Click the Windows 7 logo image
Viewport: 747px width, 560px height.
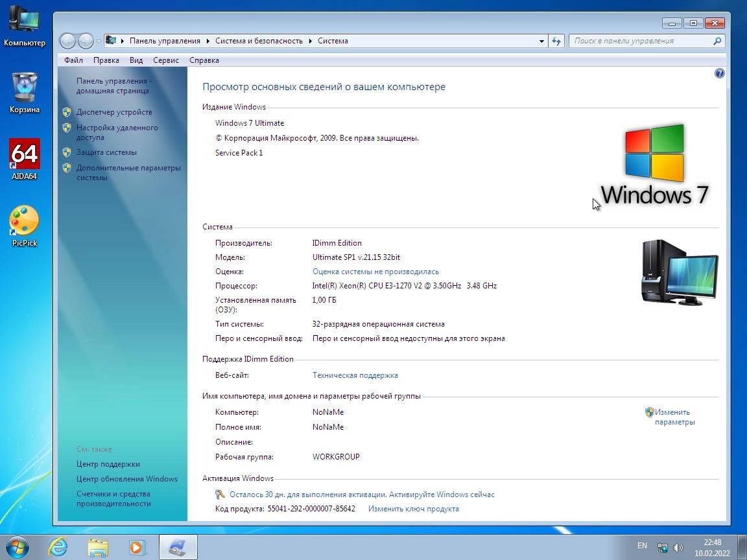coord(655,164)
